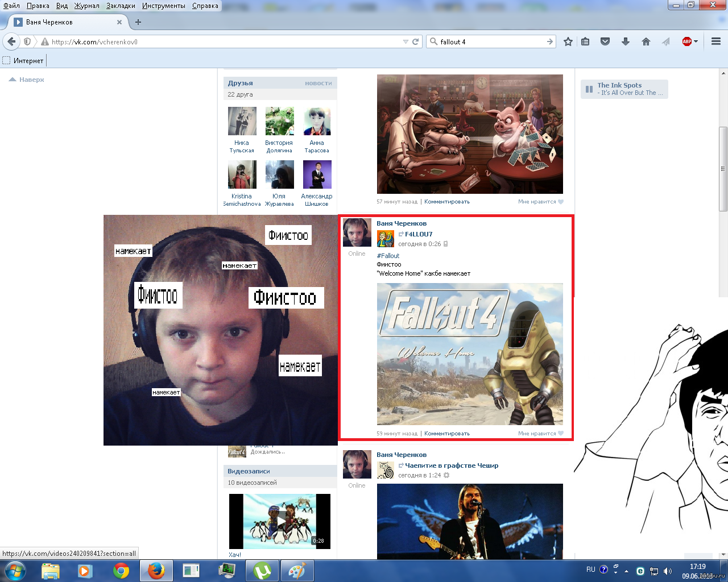
Task: Click the send tab paper-plane icon
Action: coord(665,41)
